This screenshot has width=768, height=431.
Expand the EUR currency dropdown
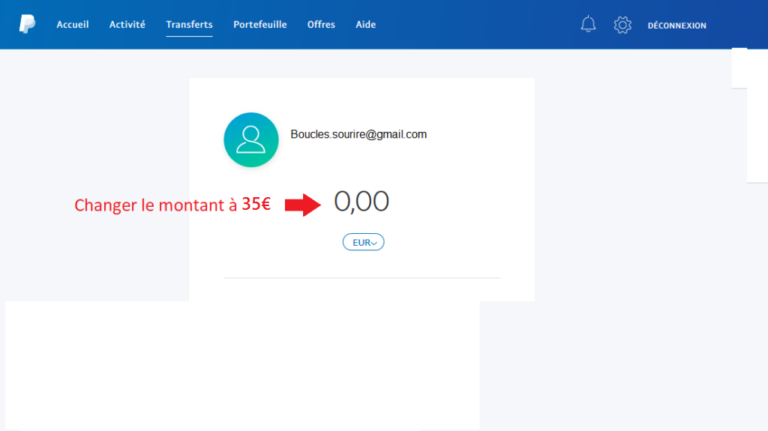click(x=363, y=242)
